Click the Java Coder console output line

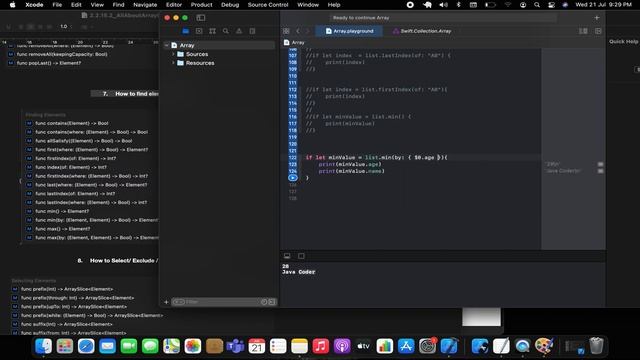coord(298,272)
